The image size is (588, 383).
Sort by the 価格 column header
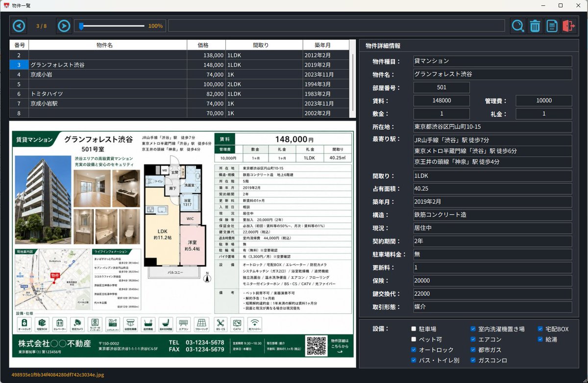[x=206, y=45]
